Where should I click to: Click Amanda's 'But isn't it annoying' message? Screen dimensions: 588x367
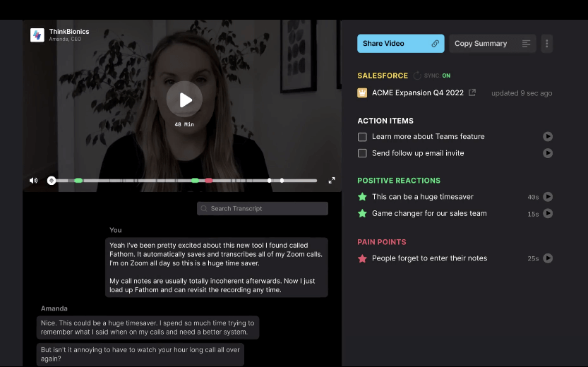[140, 354]
